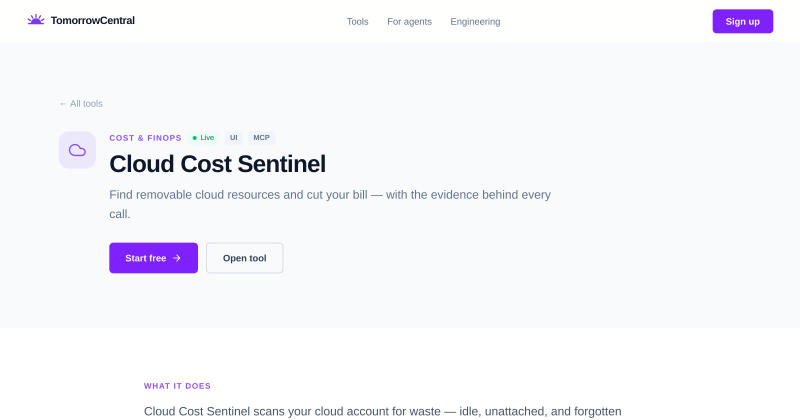Select the COST & FINOPS category label
This screenshot has height=420, width=800.
145,138
